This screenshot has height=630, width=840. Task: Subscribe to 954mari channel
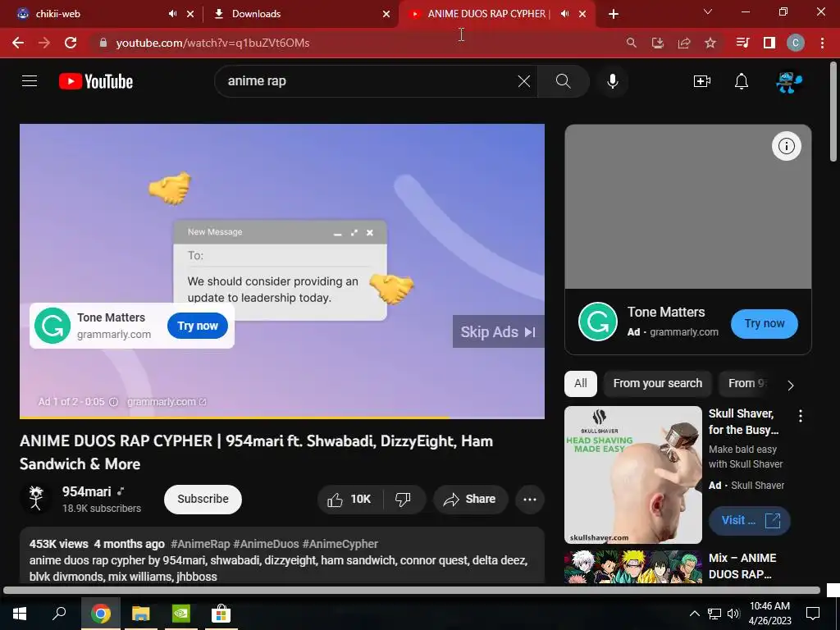coord(203,500)
